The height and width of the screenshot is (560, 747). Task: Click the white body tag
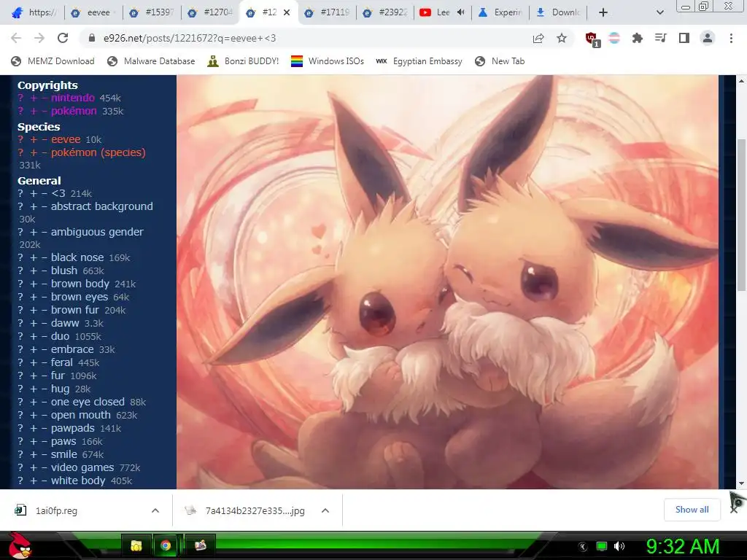pyautogui.click(x=78, y=481)
